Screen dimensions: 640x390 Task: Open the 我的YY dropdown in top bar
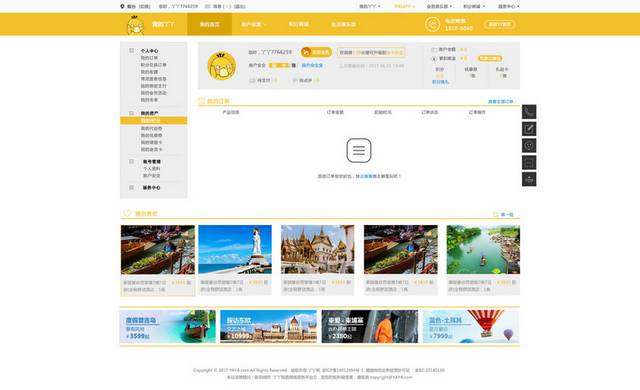click(370, 6)
